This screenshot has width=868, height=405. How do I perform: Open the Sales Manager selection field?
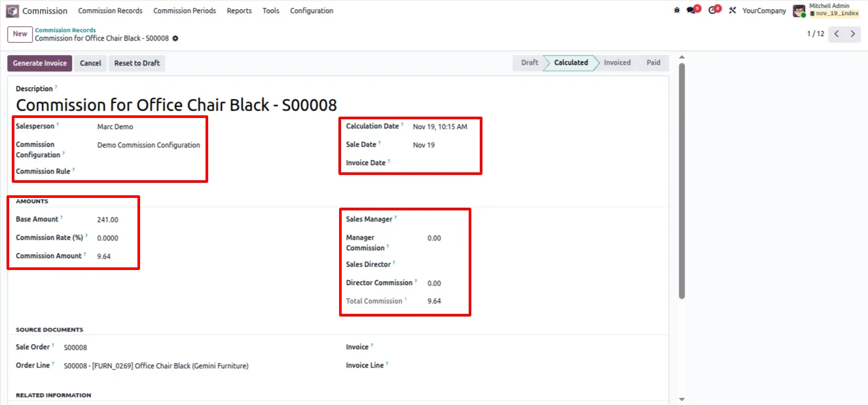545,220
